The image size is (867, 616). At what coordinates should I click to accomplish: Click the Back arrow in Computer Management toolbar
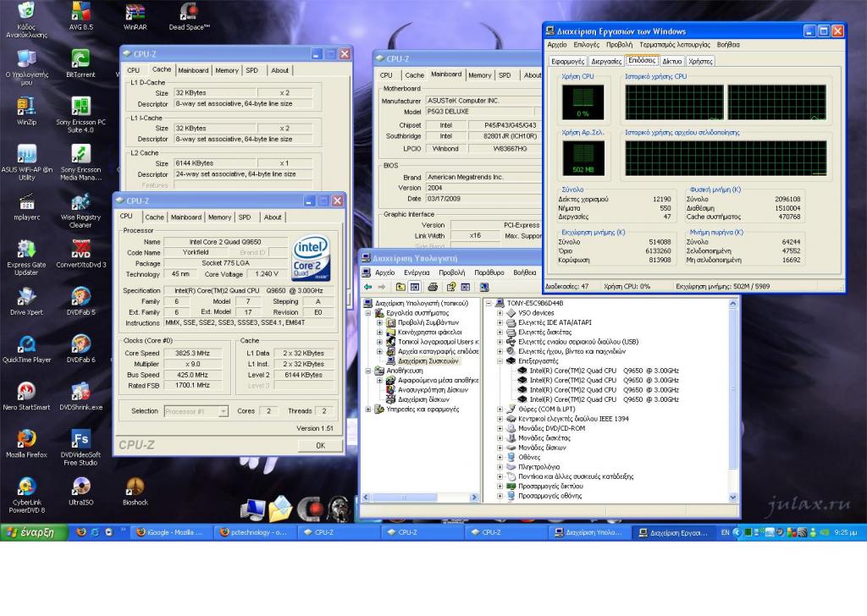(x=368, y=287)
